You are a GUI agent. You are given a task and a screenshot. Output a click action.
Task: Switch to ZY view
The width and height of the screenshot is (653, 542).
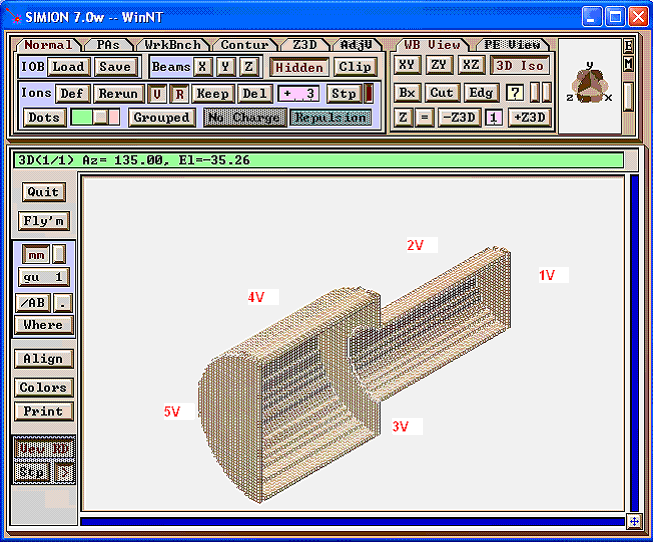coord(439,65)
